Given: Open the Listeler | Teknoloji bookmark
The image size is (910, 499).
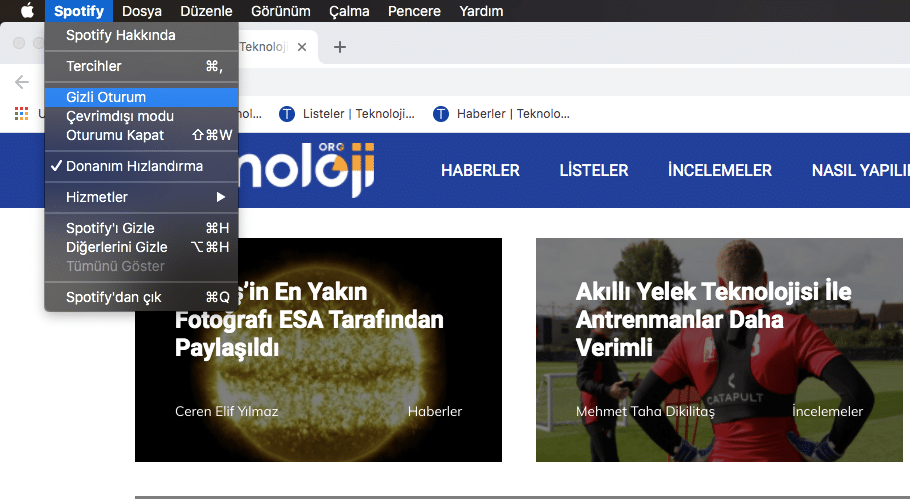Looking at the screenshot, I should coord(346,114).
